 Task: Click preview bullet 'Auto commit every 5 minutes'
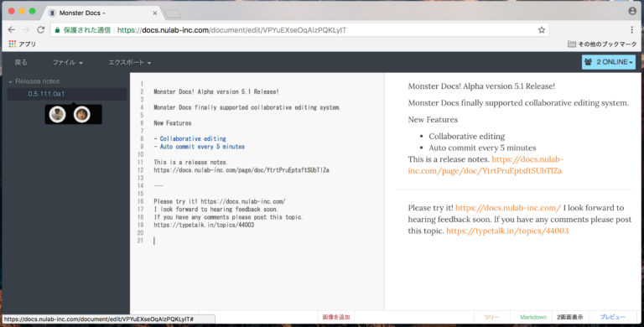tap(482, 148)
